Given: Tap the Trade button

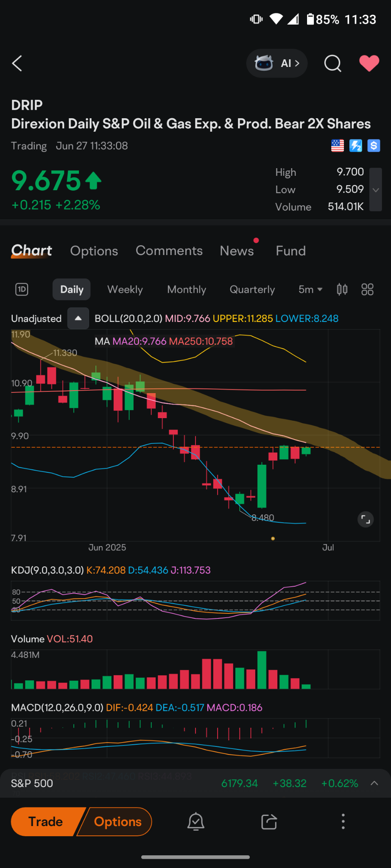Looking at the screenshot, I should point(45,822).
